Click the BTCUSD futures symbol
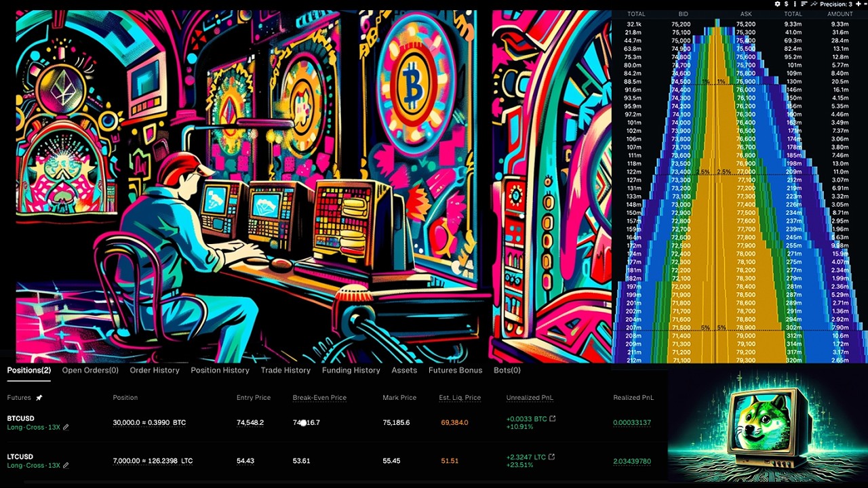Screen dimensions: 868x488 coord(20,419)
